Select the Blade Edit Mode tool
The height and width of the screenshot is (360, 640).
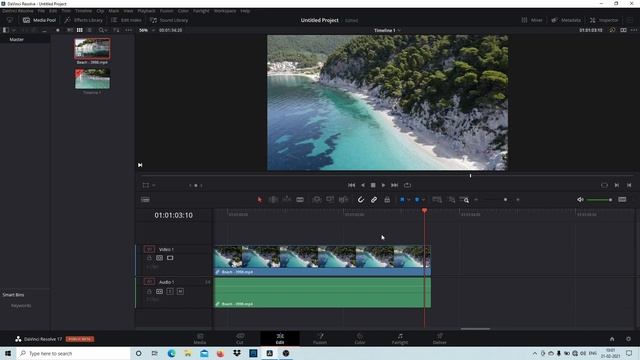pos(300,200)
